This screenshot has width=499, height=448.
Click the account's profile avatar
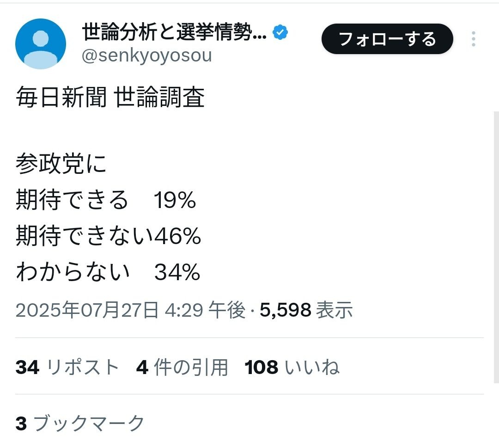click(x=41, y=44)
